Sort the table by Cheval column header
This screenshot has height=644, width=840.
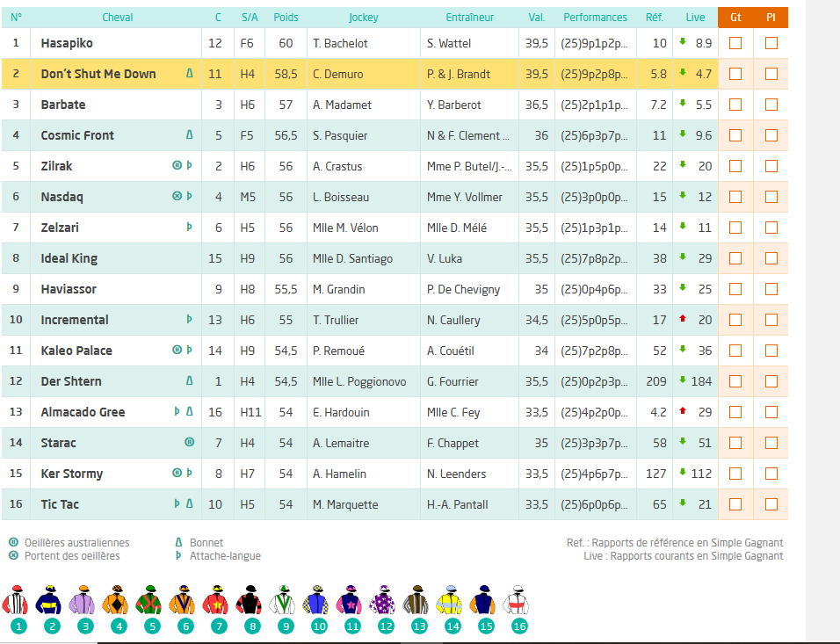pyautogui.click(x=118, y=17)
